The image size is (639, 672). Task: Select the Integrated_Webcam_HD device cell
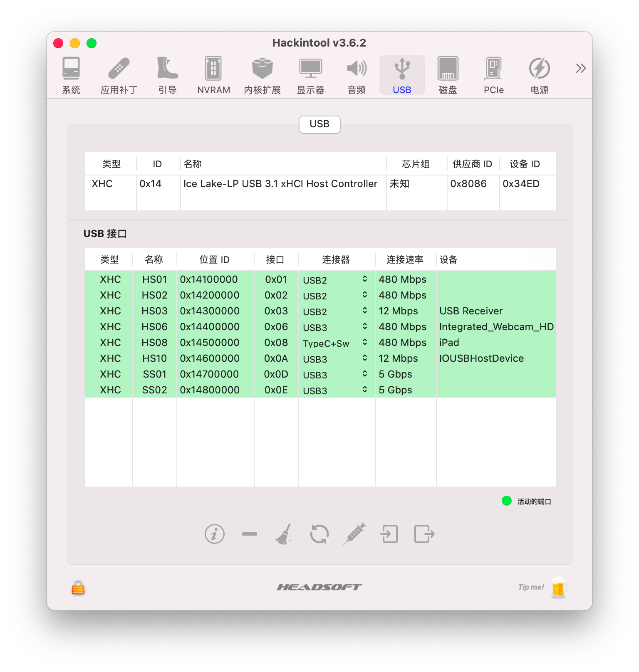pos(496,327)
